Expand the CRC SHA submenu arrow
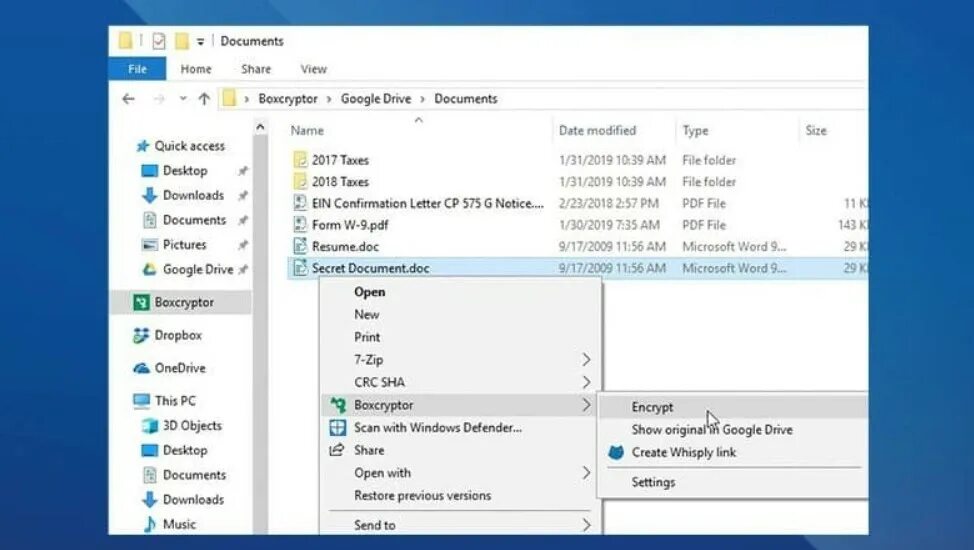Image resolution: width=974 pixels, height=550 pixels. pyautogui.click(x=586, y=382)
